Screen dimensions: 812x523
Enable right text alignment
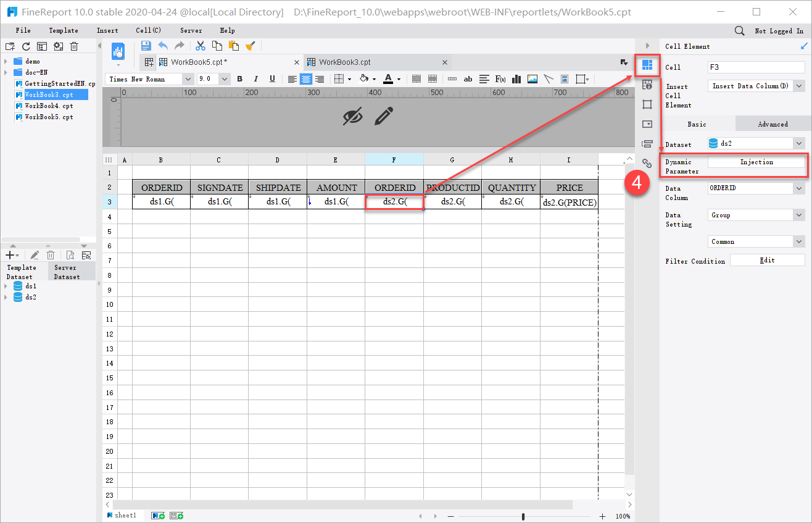320,78
